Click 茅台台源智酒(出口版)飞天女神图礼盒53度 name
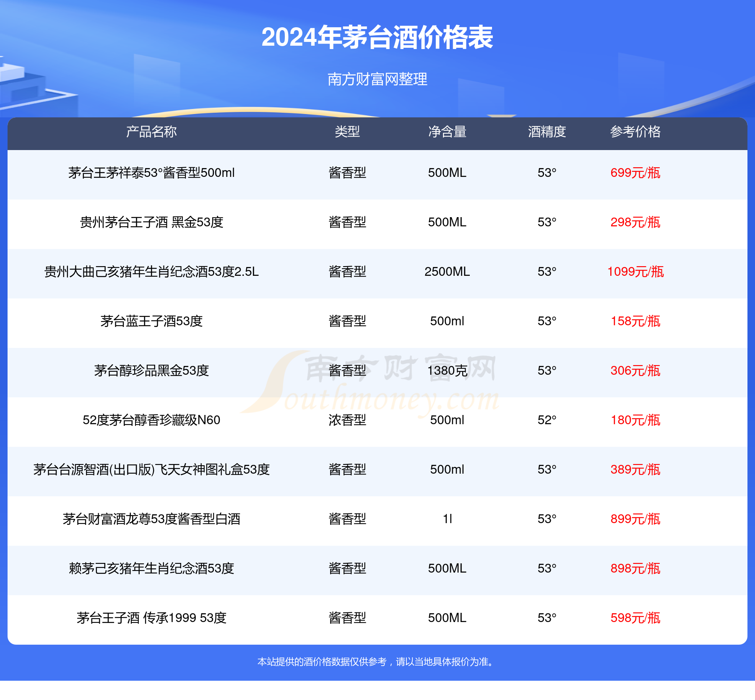 click(x=151, y=469)
